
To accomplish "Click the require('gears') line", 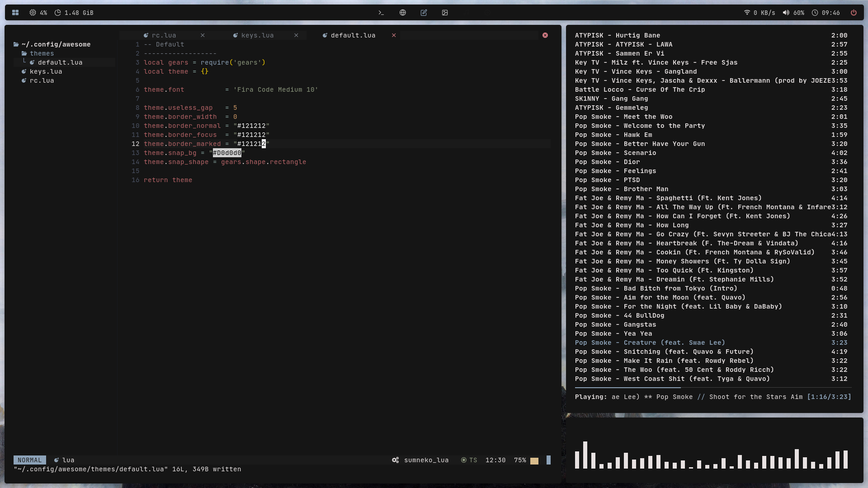I will (204, 62).
